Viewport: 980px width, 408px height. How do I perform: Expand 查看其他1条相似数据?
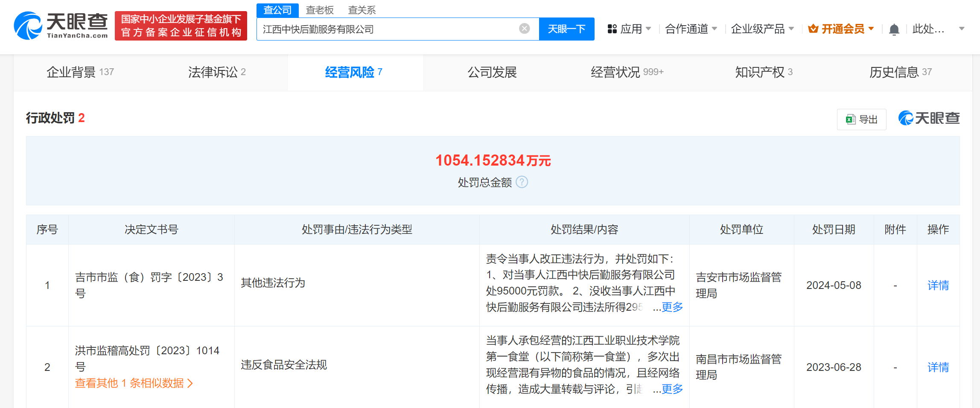pyautogui.click(x=134, y=383)
